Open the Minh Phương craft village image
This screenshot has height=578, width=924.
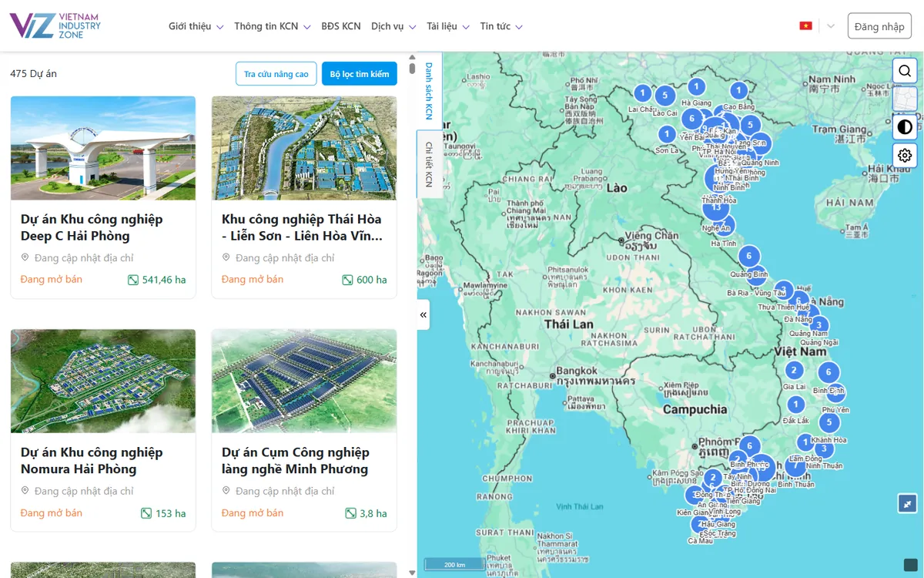coord(304,381)
